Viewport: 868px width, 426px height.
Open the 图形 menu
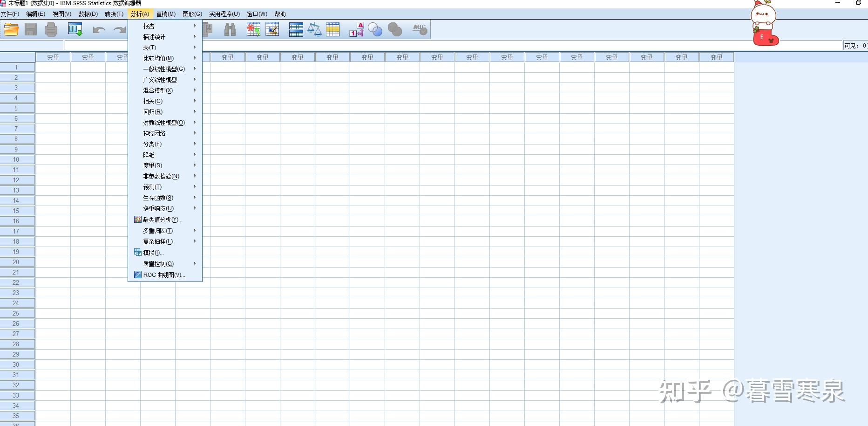191,14
